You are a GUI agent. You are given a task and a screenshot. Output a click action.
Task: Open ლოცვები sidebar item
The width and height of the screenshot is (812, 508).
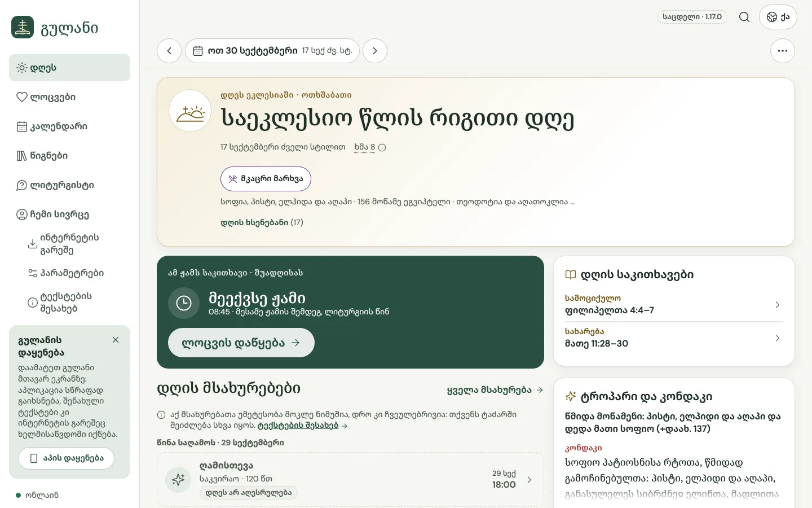pyautogui.click(x=69, y=97)
